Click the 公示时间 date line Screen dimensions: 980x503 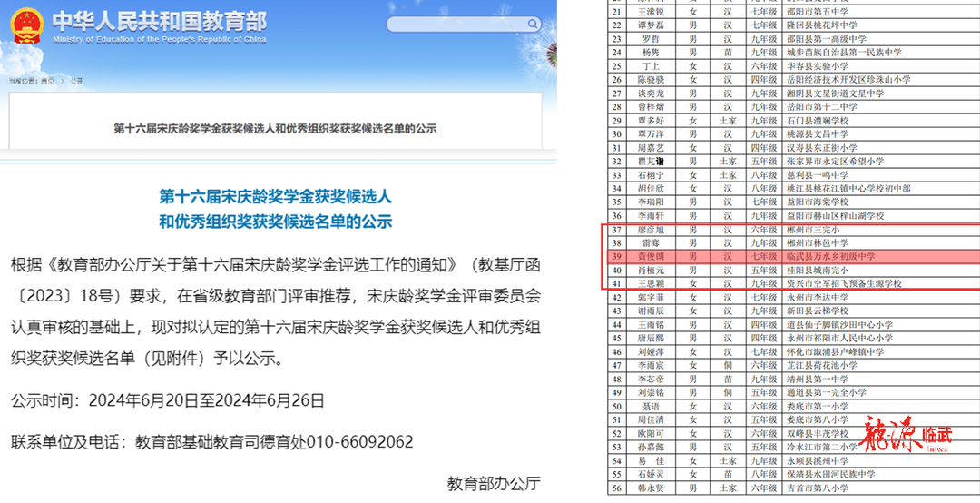coord(168,400)
